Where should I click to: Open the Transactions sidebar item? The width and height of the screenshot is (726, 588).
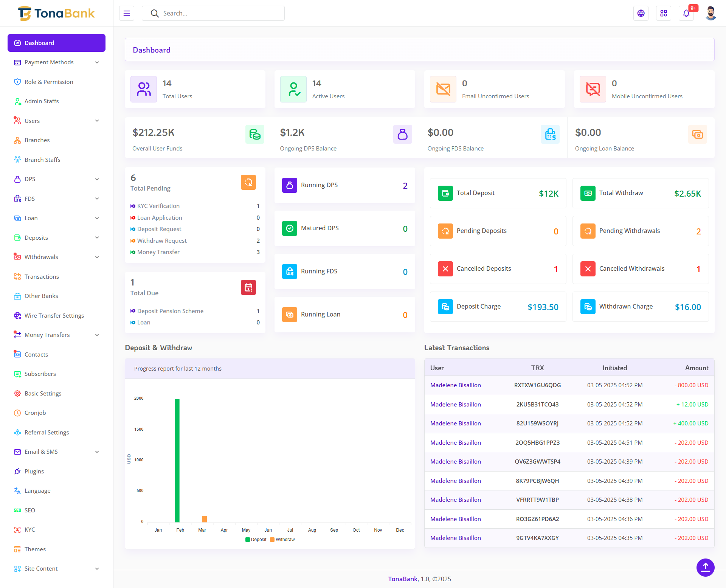point(42,276)
